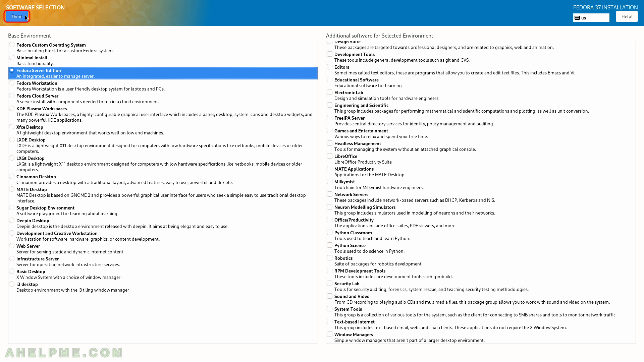The height and width of the screenshot is (362, 644).
Task: Check Network Servers add-on
Action: (330, 194)
